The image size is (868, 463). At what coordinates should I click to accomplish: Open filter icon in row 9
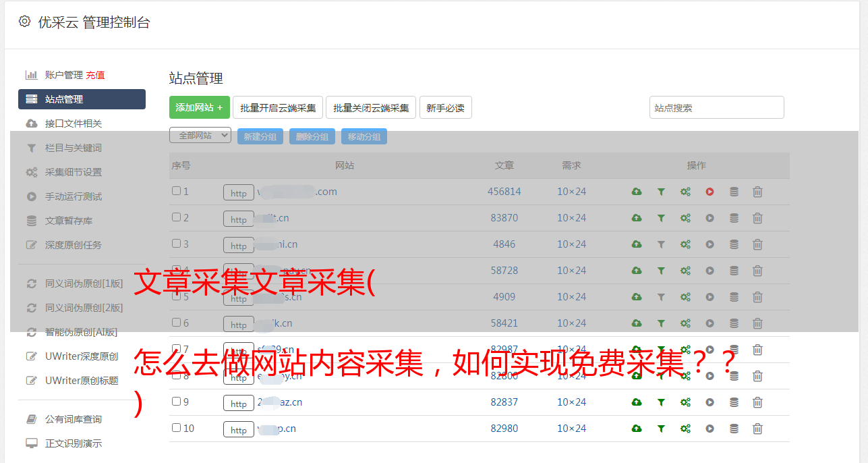coord(661,402)
